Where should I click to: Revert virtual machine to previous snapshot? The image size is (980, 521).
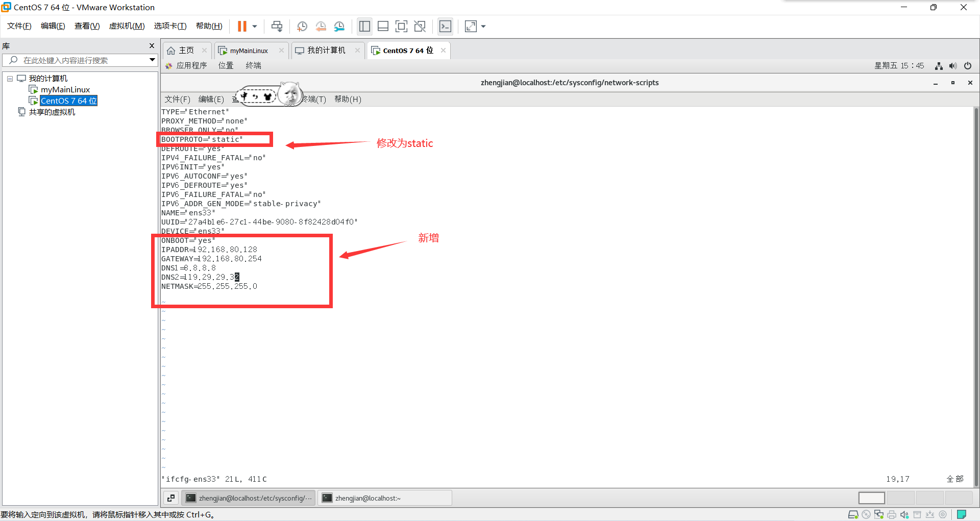[321, 26]
